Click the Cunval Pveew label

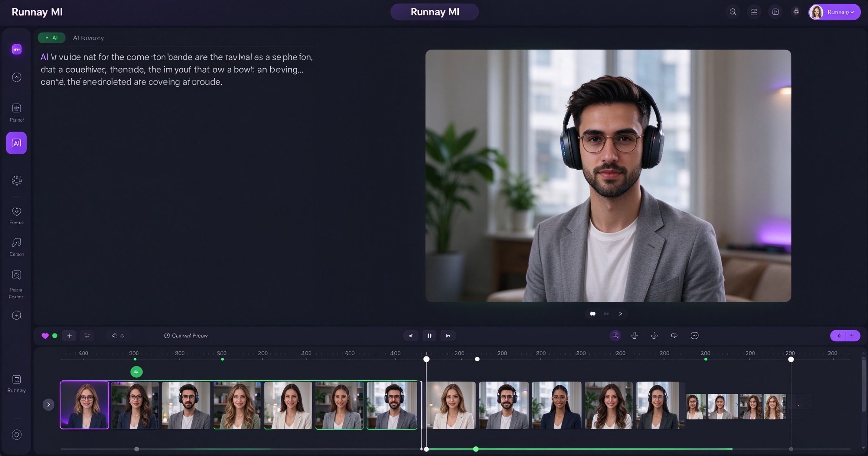[190, 336]
